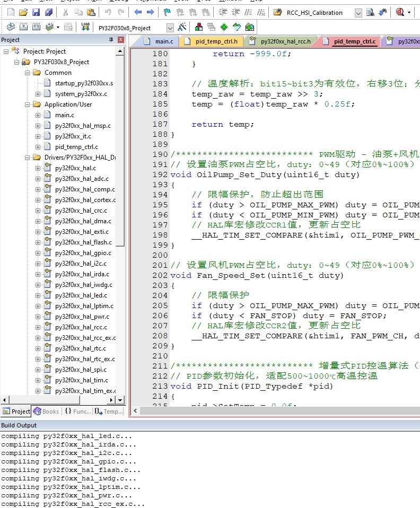Click the Navigate Backwards blue arrow
The width and height of the screenshot is (420, 508).
click(x=138, y=12)
